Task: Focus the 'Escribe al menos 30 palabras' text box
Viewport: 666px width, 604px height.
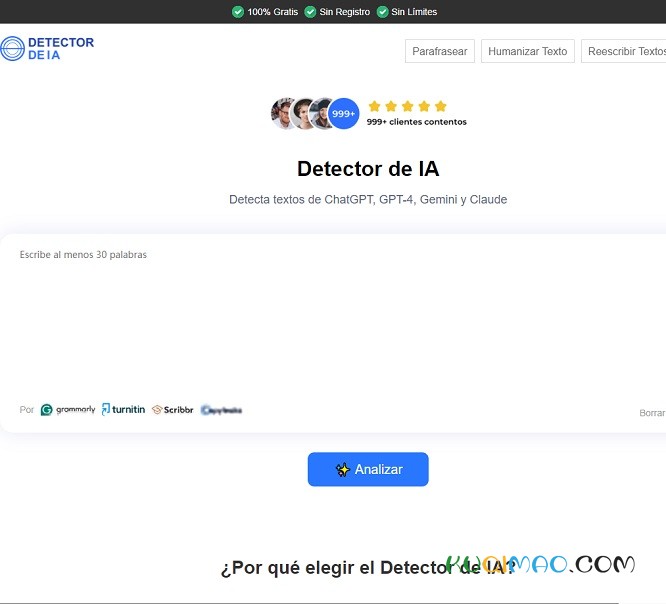Action: (x=330, y=320)
